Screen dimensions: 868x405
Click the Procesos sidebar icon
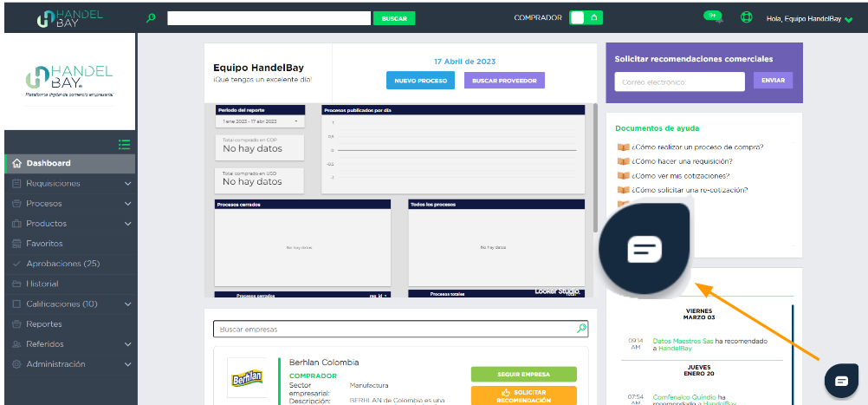tap(16, 203)
